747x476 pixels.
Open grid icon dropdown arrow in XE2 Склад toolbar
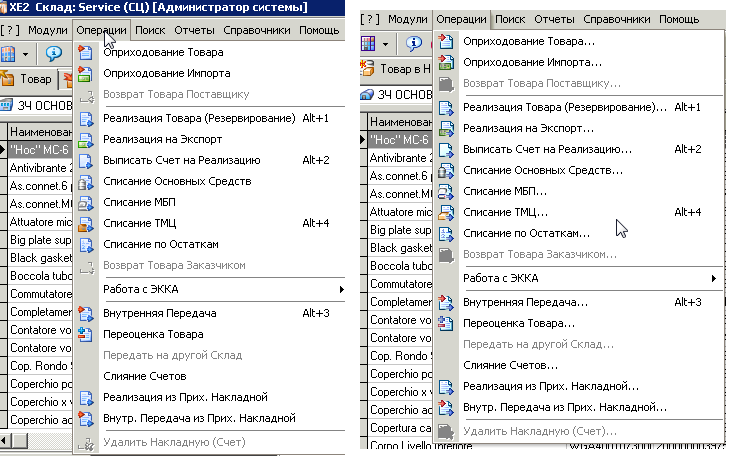click(24, 53)
